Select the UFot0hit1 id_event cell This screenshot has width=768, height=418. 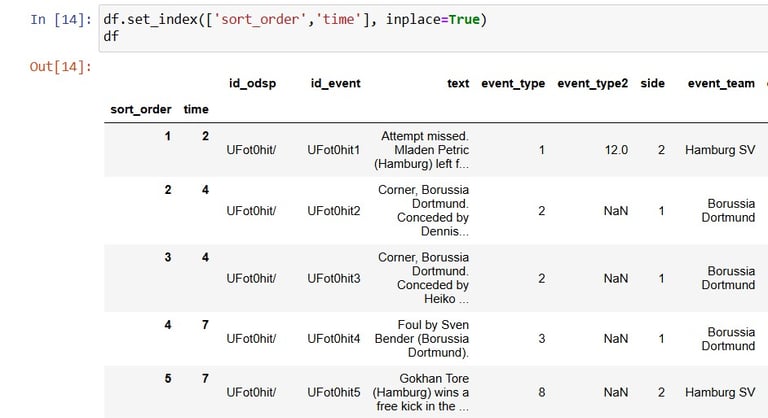pos(334,150)
